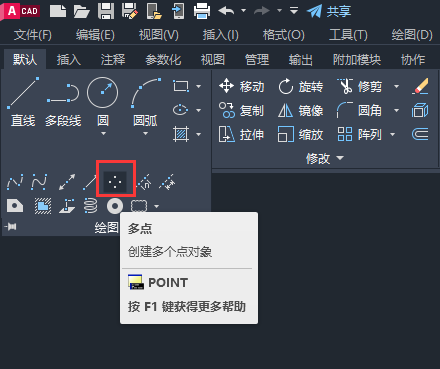Click the 共享 share button
The image size is (440, 369).
(329, 11)
